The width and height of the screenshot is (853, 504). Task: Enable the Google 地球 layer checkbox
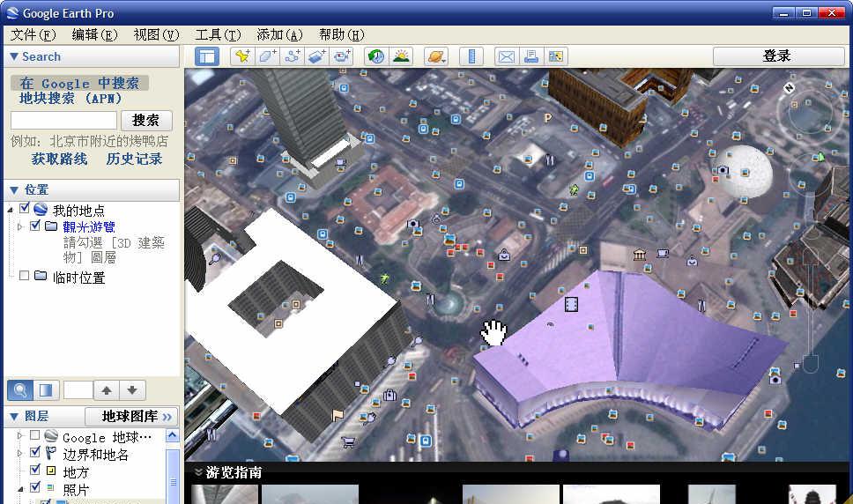click(x=35, y=435)
